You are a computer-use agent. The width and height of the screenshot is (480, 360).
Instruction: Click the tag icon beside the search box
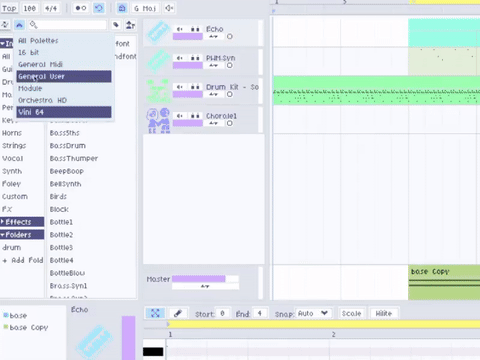pyautogui.click(x=116, y=25)
